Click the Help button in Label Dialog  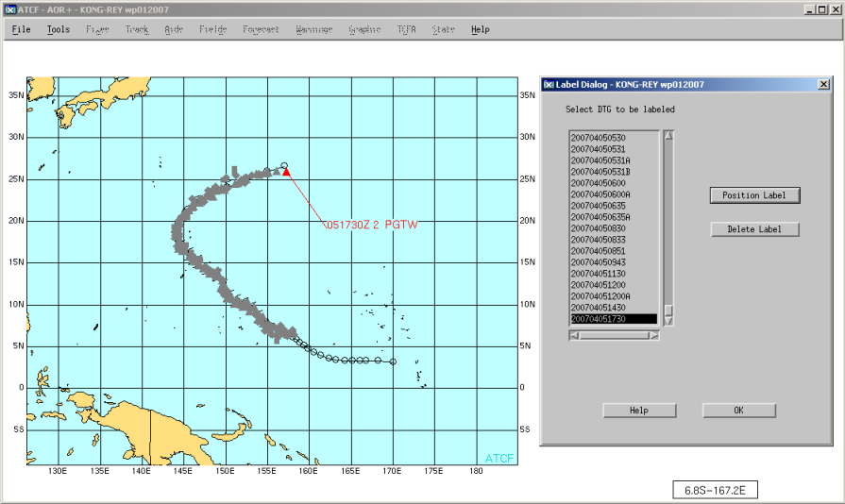tap(639, 411)
